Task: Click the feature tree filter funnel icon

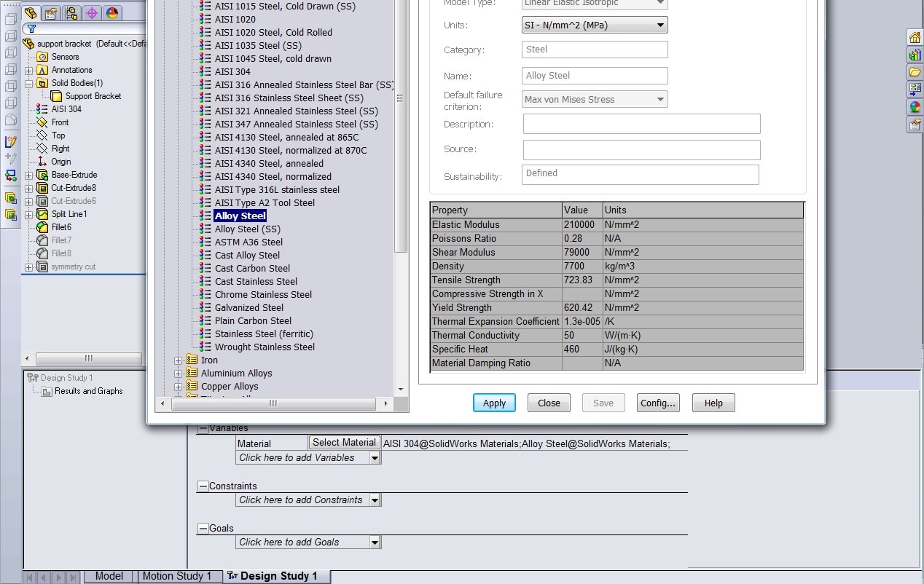Action: (31, 29)
